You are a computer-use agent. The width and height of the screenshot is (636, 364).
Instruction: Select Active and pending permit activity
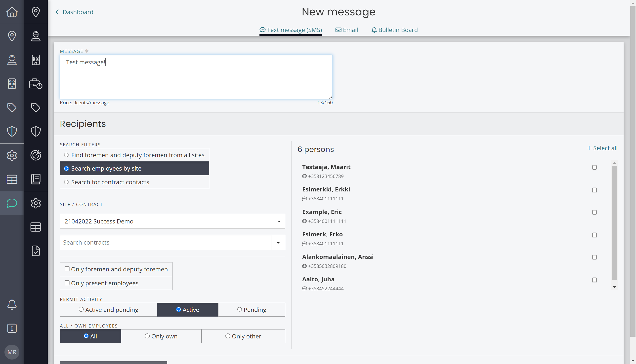(x=108, y=310)
